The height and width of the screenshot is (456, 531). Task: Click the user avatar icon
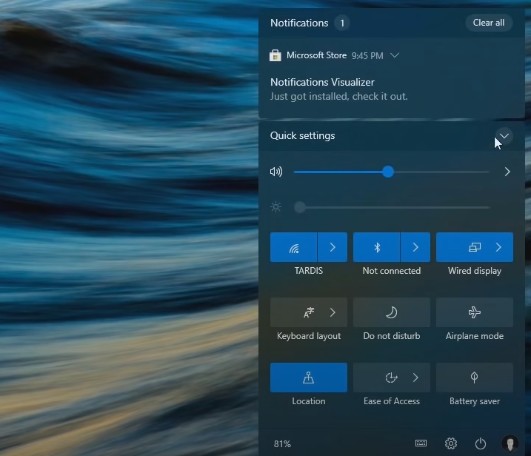click(510, 443)
